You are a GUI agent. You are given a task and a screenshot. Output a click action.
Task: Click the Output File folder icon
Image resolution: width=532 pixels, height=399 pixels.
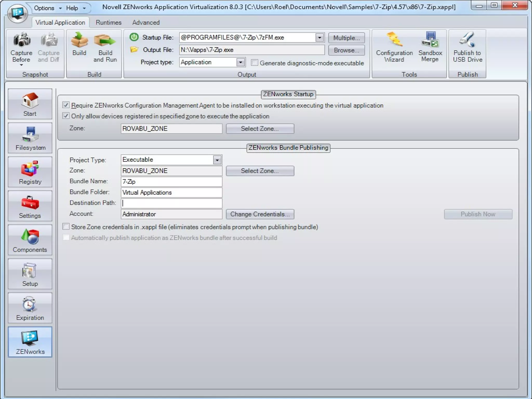point(134,49)
